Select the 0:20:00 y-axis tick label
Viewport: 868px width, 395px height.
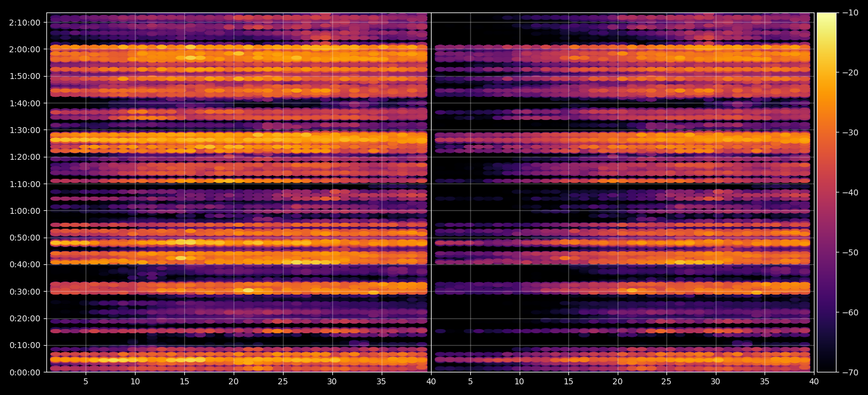coord(26,318)
